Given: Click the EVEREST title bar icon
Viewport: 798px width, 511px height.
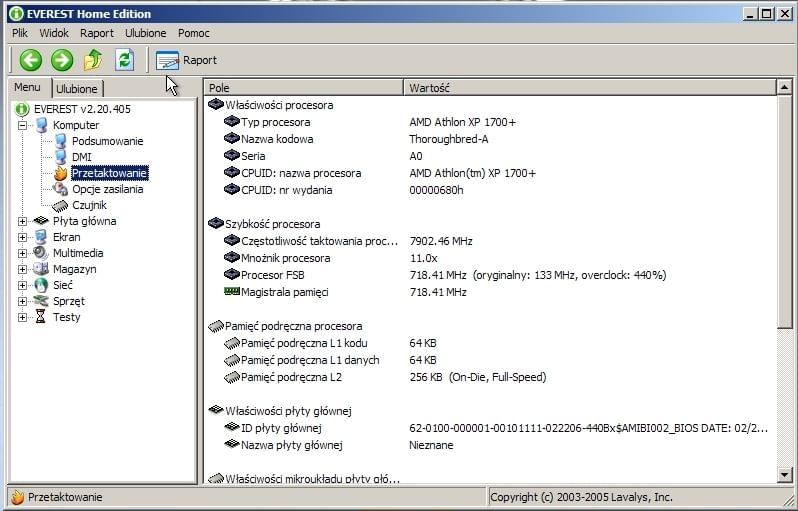Looking at the screenshot, I should [x=17, y=14].
